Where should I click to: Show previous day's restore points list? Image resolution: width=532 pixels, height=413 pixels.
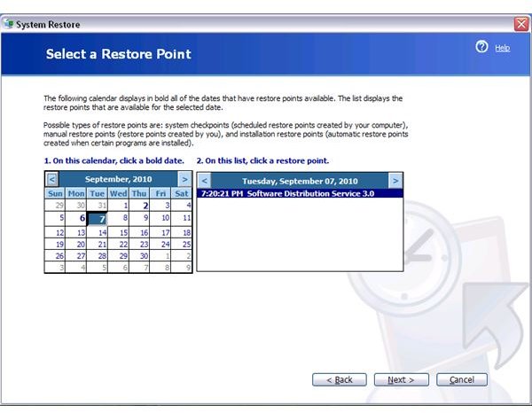pyautogui.click(x=204, y=181)
